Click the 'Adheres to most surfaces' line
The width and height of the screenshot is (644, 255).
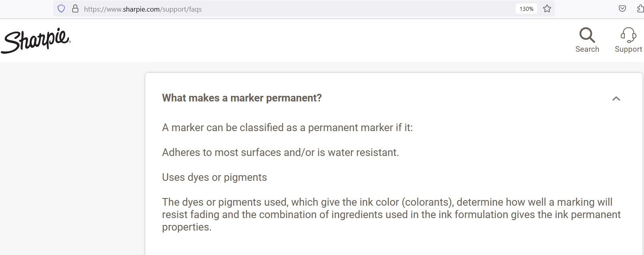[x=280, y=153]
